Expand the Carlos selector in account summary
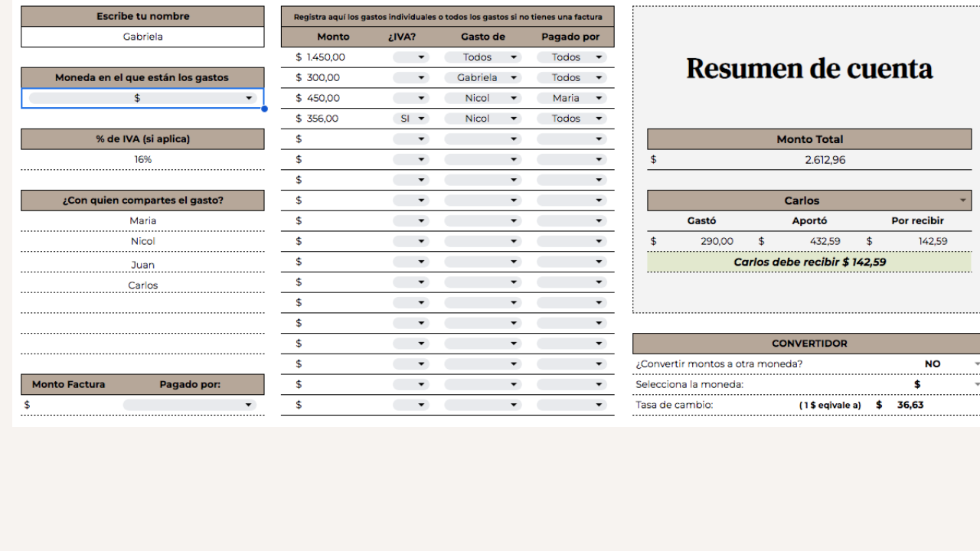This screenshot has height=551, width=980. coord(962,201)
